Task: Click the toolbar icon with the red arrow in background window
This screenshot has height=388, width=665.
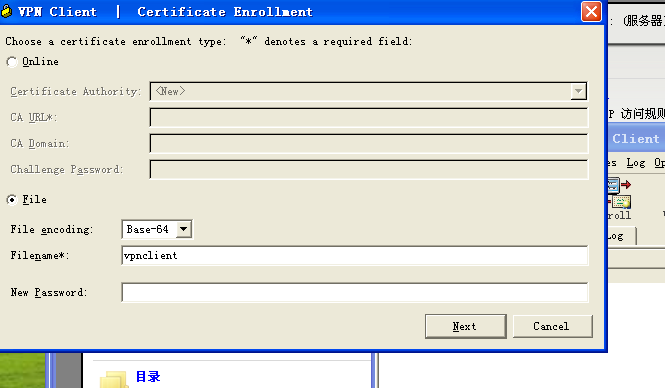Action: [x=620, y=185]
